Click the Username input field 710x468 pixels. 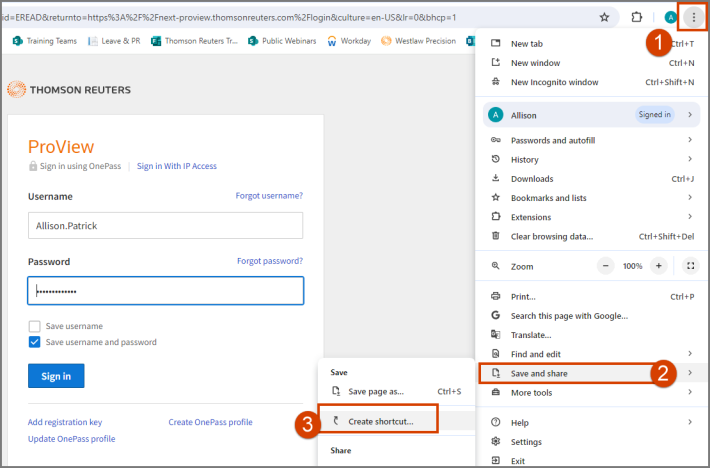(x=165, y=225)
